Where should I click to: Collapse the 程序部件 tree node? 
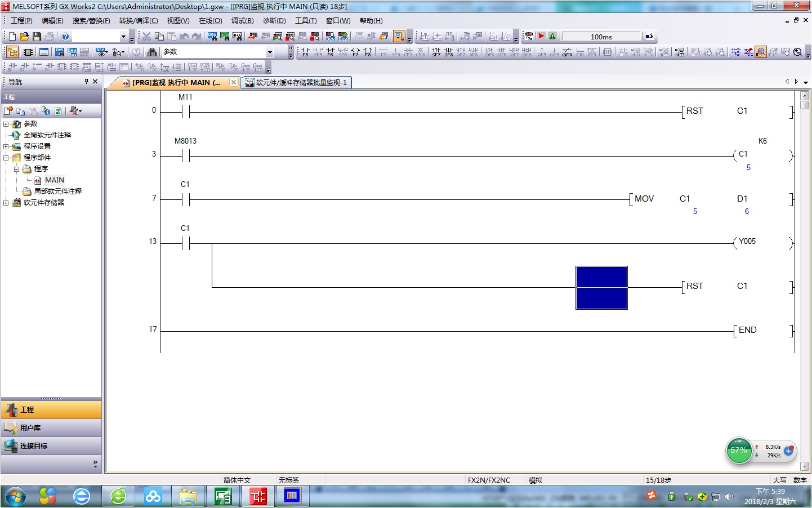[x=6, y=158]
